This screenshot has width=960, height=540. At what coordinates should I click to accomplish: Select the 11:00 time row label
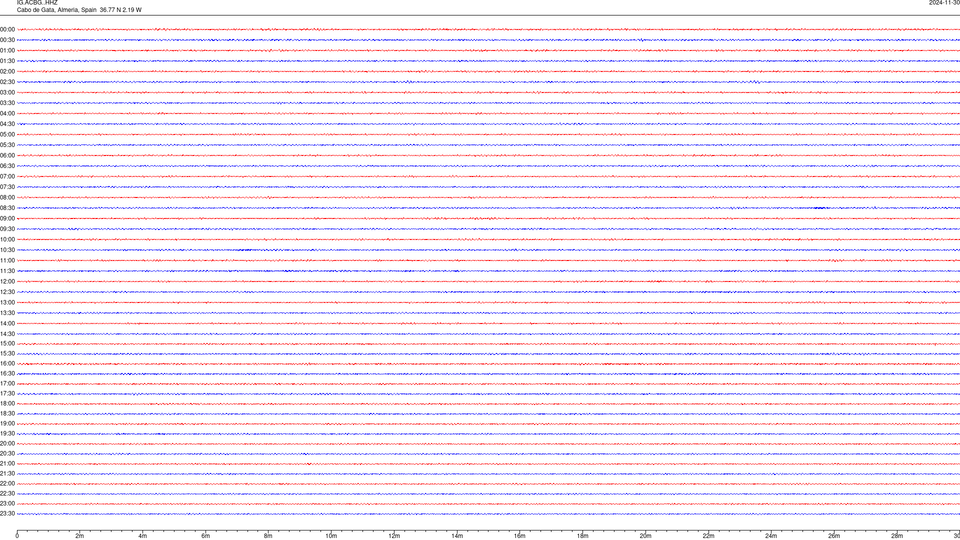tap(7, 261)
